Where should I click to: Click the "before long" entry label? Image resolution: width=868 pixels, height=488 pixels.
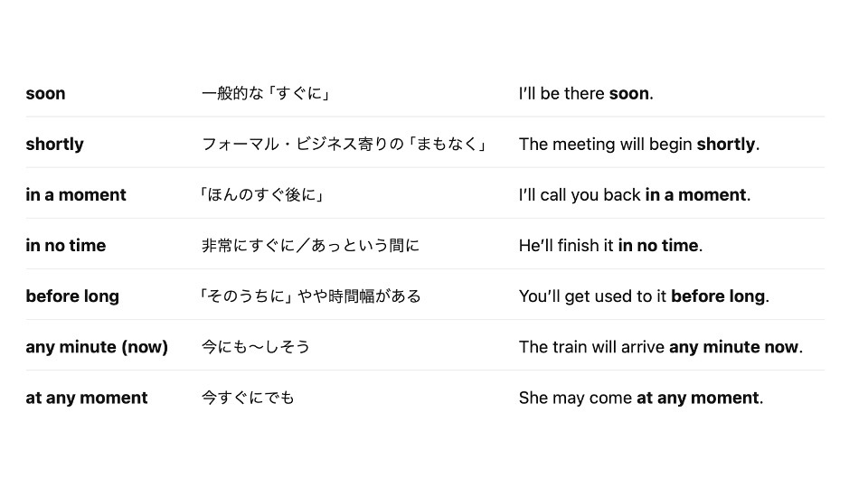coord(72,296)
